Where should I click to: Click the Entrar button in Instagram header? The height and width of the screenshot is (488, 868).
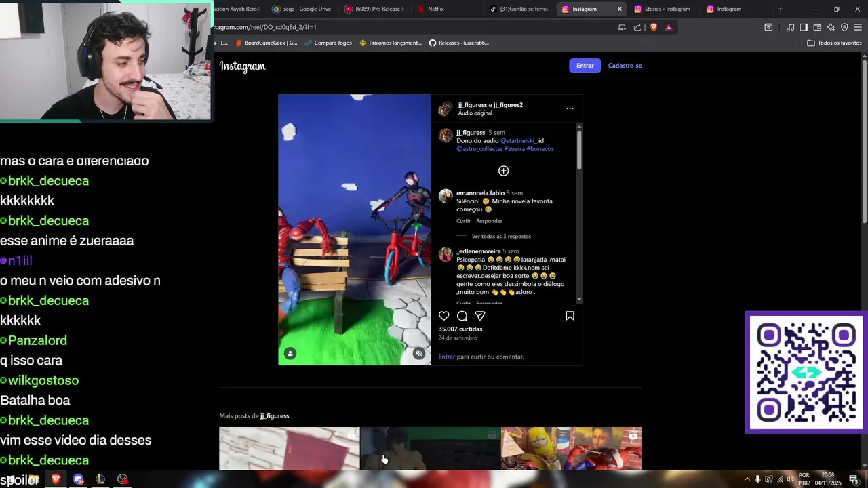coord(585,66)
